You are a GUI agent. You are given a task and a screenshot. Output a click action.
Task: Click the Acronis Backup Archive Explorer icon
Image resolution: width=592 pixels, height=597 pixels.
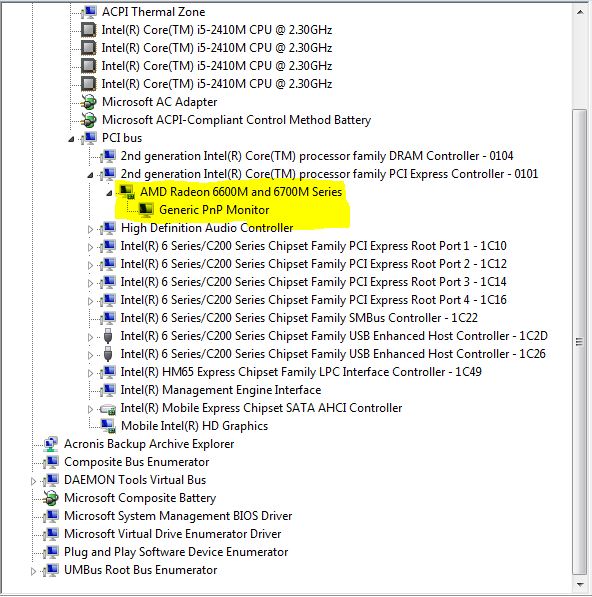pyautogui.click(x=51, y=444)
